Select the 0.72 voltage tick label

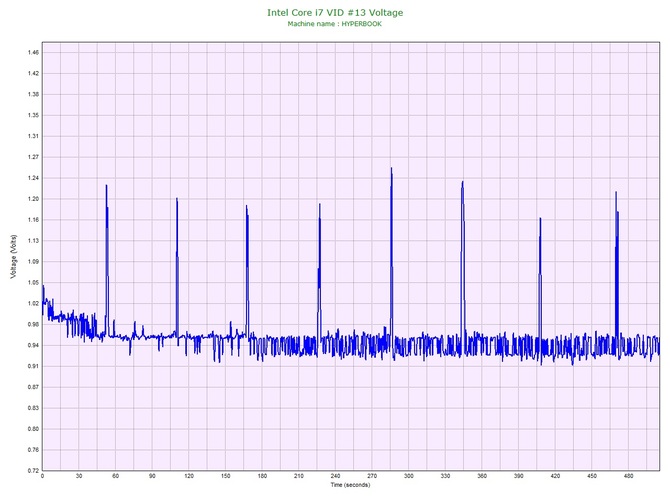coord(33,471)
